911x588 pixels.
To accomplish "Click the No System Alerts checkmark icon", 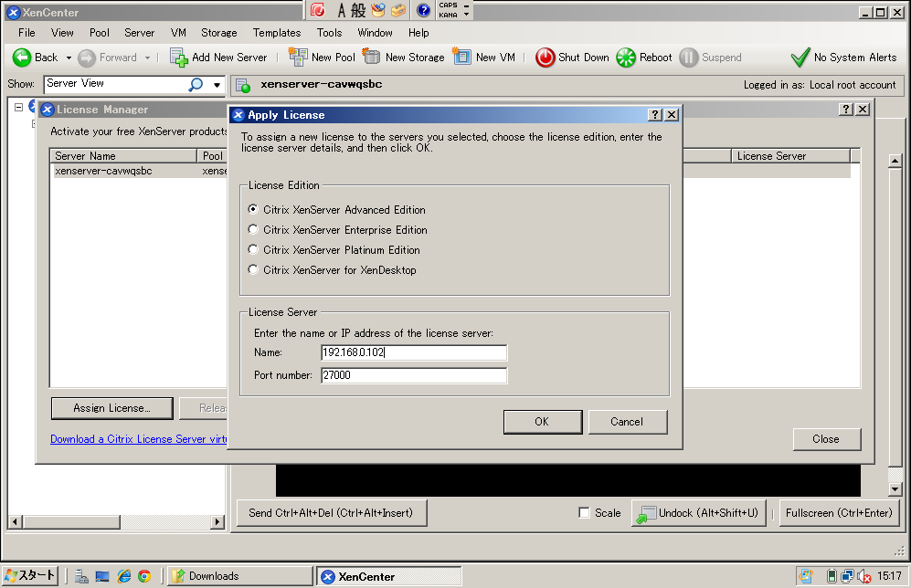I will tap(800, 58).
